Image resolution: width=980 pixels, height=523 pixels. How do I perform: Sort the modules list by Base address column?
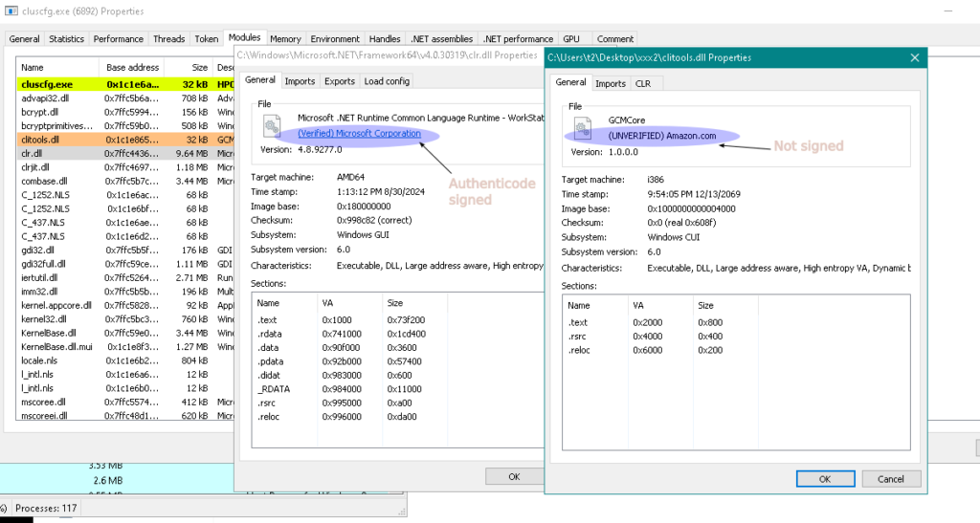point(132,67)
